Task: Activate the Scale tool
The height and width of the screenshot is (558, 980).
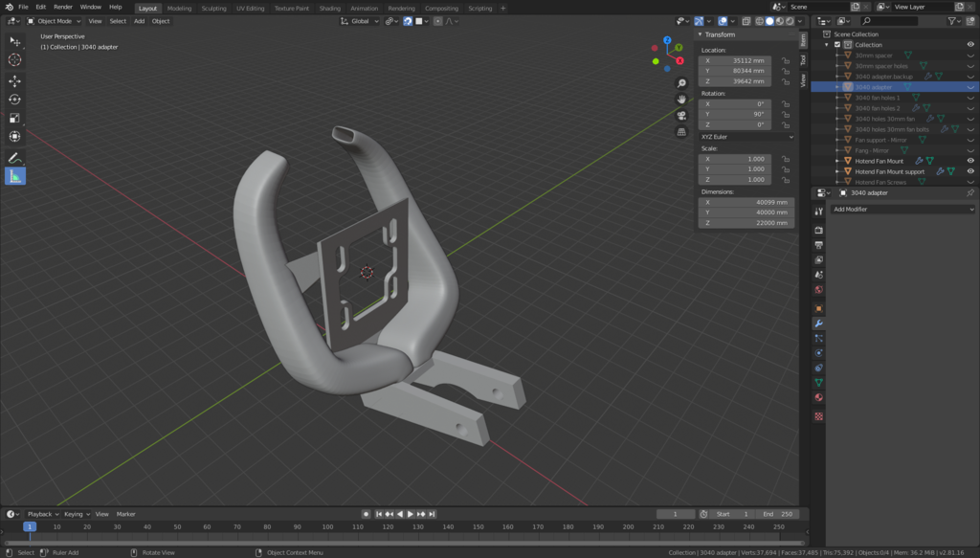Action: tap(15, 119)
